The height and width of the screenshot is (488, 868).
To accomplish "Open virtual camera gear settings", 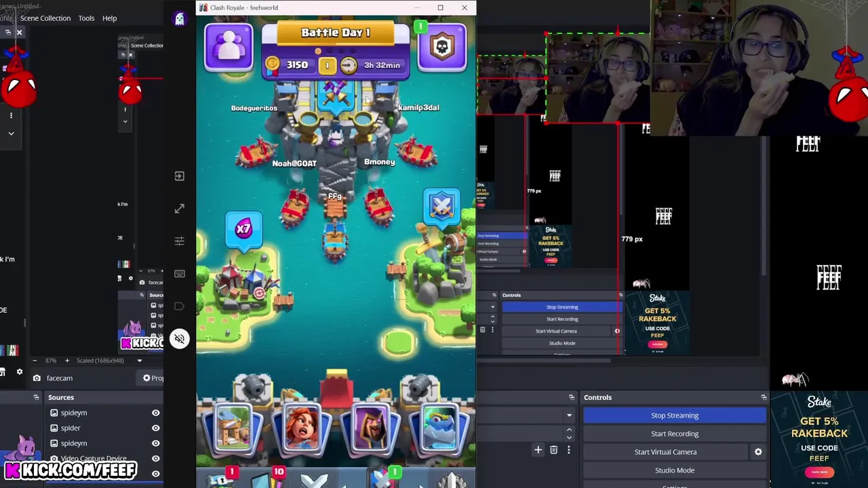I will [758, 452].
